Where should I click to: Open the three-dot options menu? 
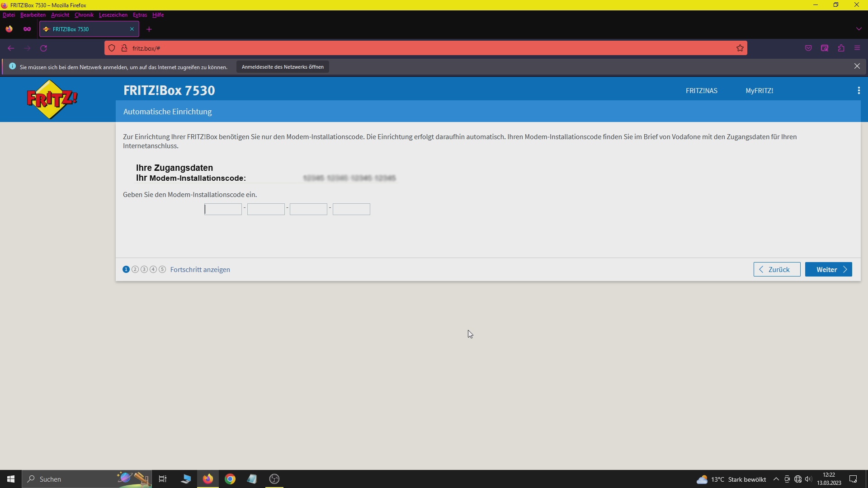859,91
